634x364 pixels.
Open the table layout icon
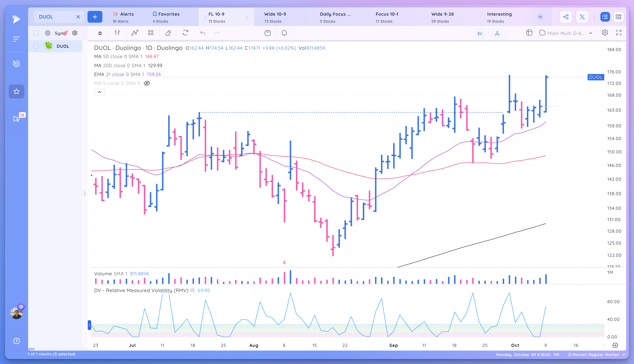click(529, 33)
